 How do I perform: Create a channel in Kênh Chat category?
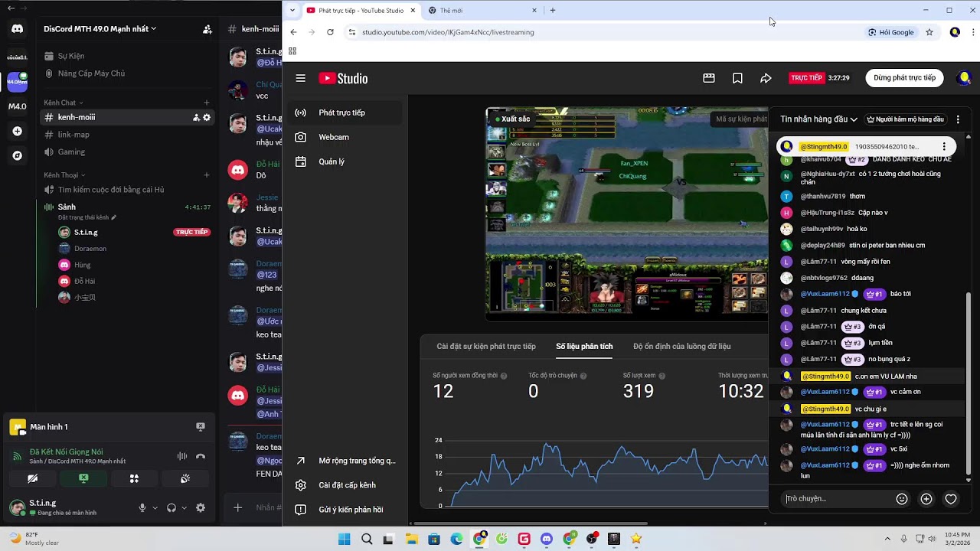(x=207, y=103)
